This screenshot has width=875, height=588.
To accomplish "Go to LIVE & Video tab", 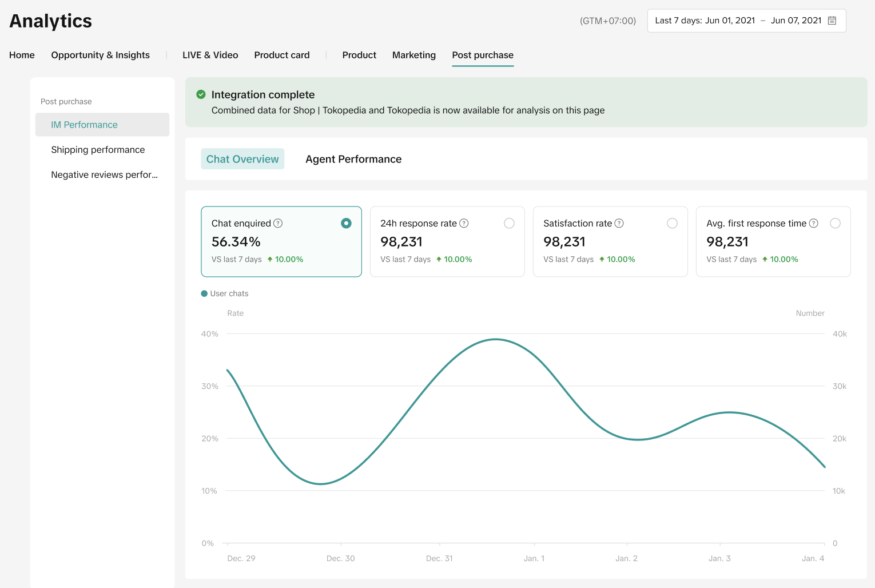I will [210, 55].
